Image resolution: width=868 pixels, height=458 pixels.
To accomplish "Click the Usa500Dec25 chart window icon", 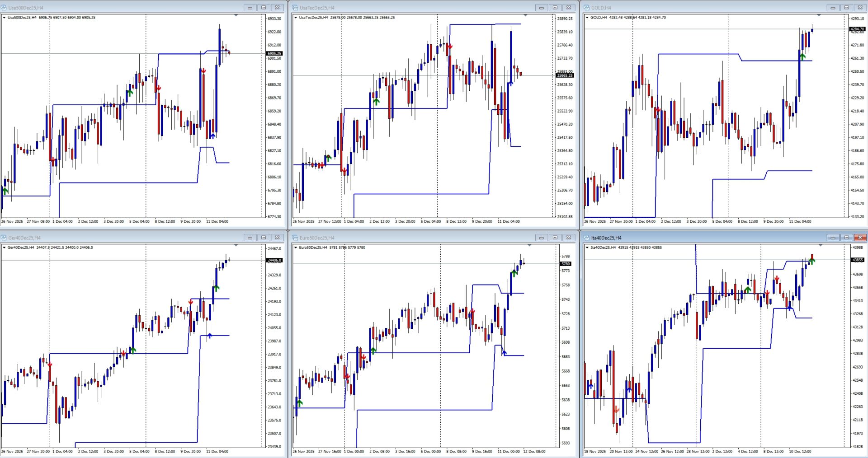I will [4, 8].
